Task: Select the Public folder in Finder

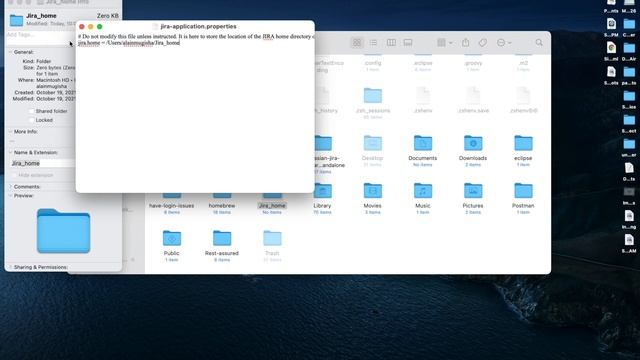Action: point(171,238)
